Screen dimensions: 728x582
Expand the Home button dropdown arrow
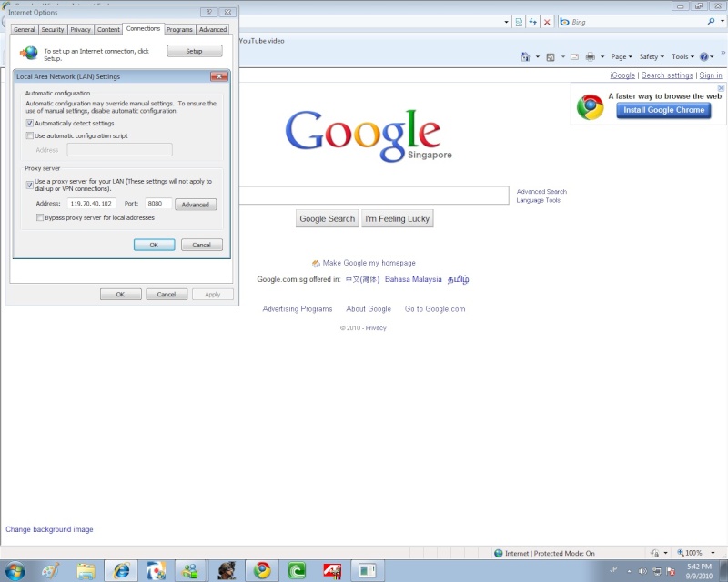538,56
